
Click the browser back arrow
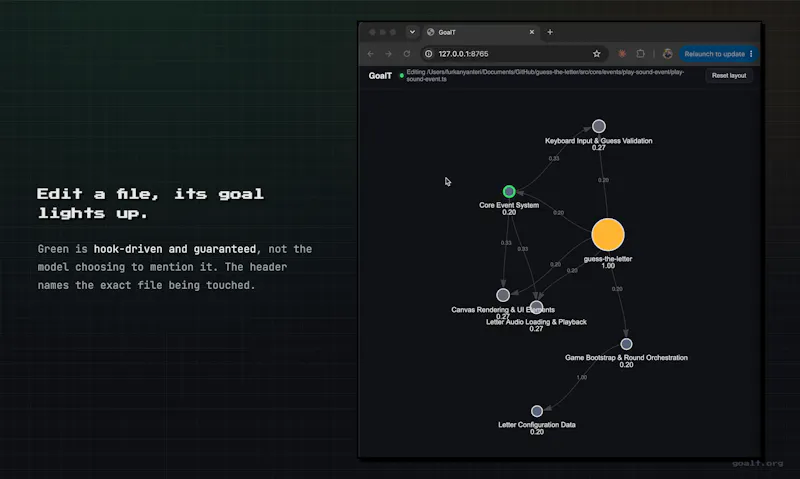point(370,54)
